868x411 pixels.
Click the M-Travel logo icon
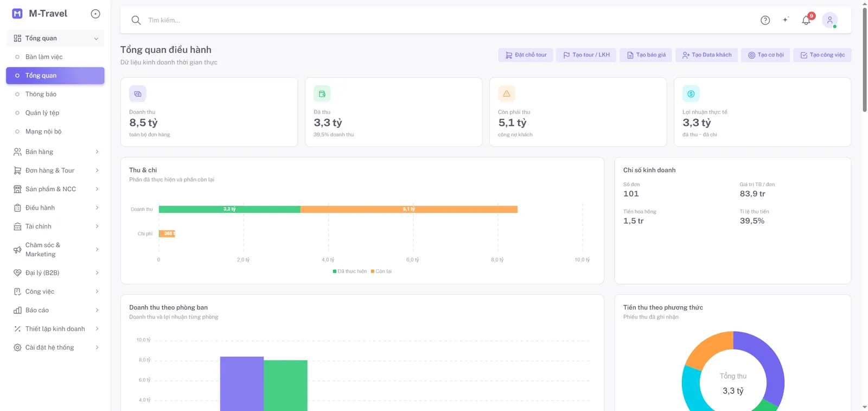17,14
